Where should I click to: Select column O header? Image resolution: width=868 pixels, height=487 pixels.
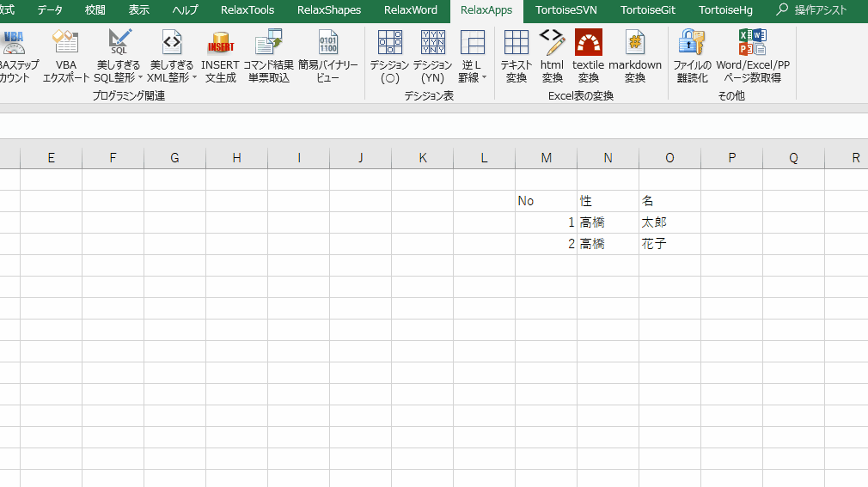click(669, 158)
